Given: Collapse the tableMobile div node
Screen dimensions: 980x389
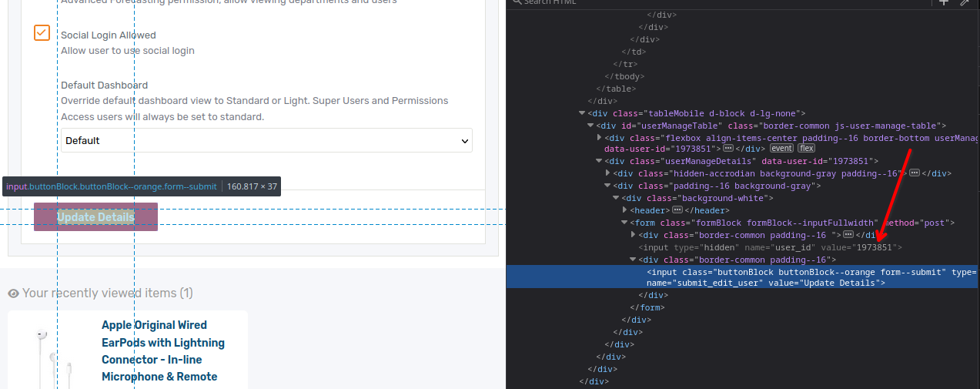Looking at the screenshot, I should tap(582, 114).
